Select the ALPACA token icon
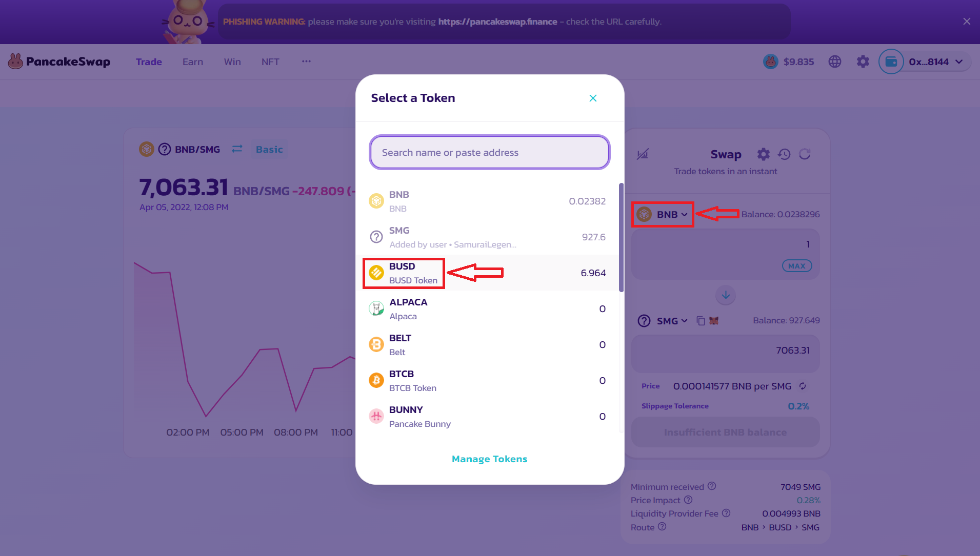This screenshot has height=556, width=980. [376, 308]
